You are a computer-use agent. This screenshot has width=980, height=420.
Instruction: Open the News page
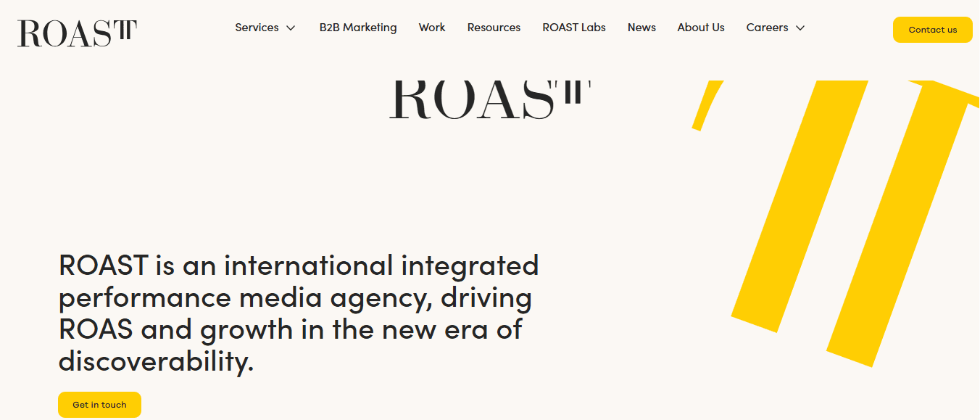pos(641,27)
